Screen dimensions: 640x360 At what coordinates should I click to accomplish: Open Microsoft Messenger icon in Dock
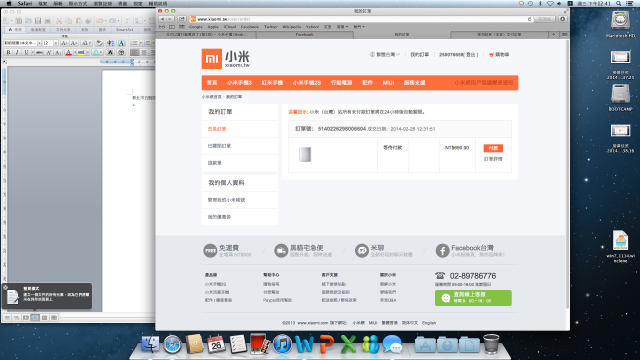pyautogui.click(x=370, y=344)
